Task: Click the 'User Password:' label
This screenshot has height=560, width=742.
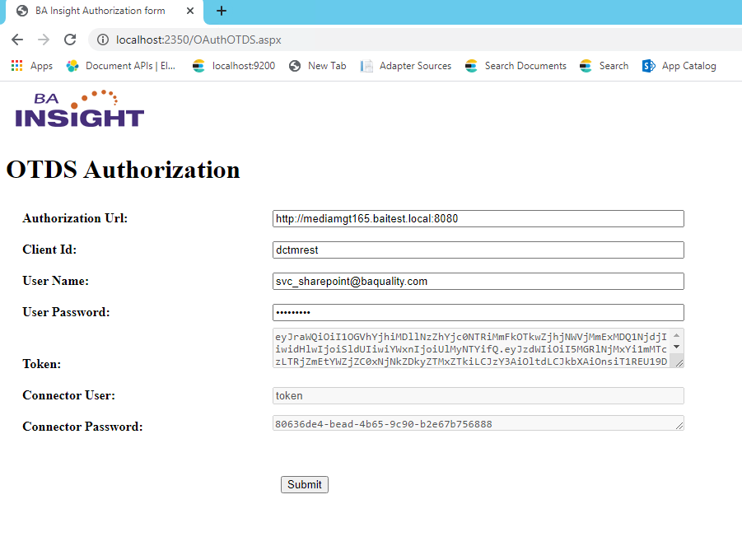Action: click(x=66, y=312)
